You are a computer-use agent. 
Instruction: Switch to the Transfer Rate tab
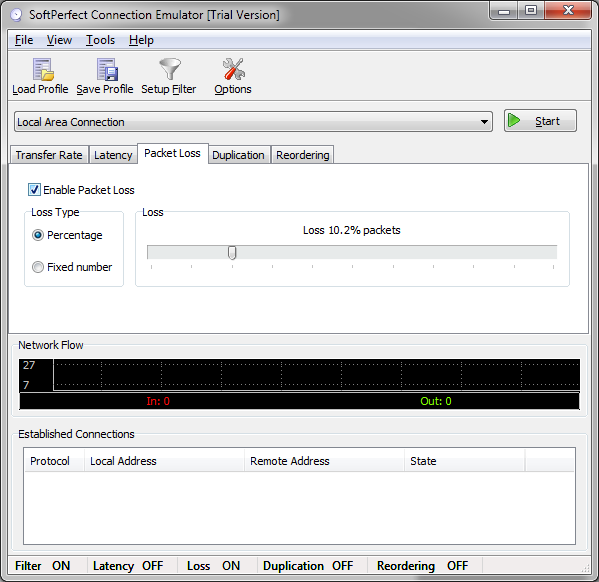point(49,155)
